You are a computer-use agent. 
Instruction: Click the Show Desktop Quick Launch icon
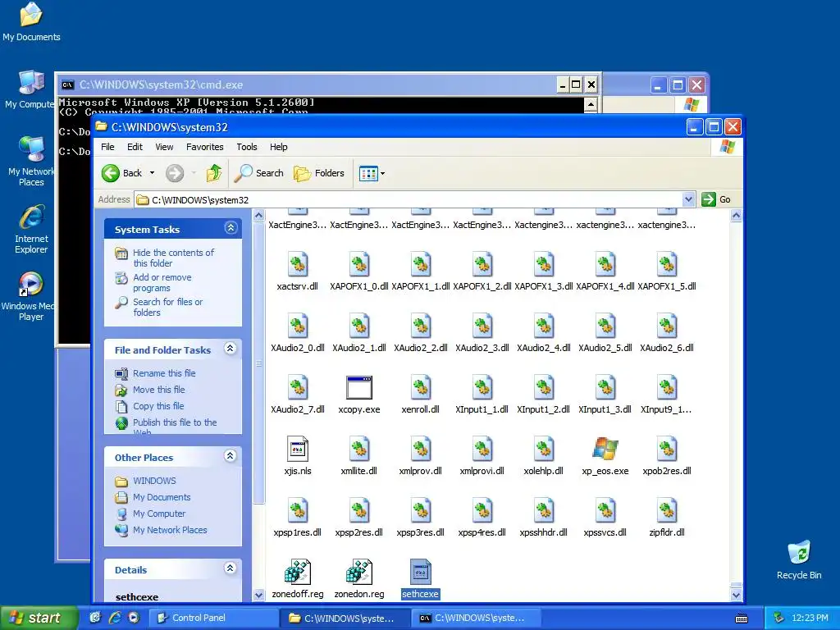point(95,618)
